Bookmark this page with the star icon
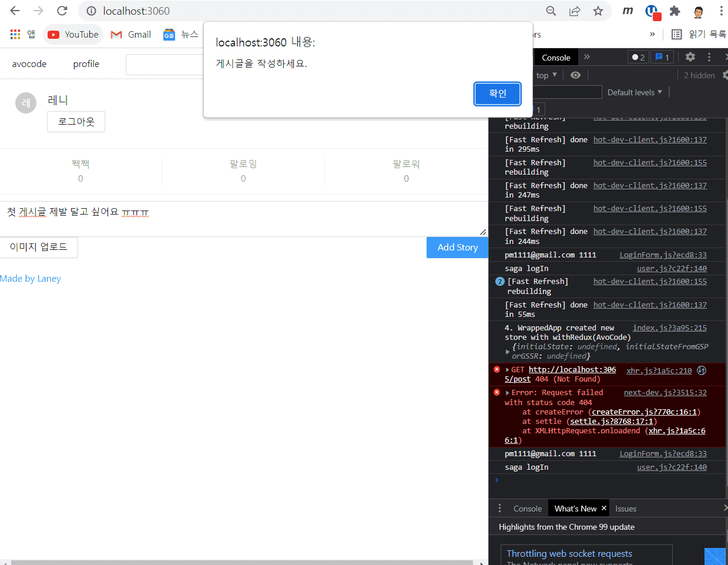The height and width of the screenshot is (565, 728). (x=598, y=11)
